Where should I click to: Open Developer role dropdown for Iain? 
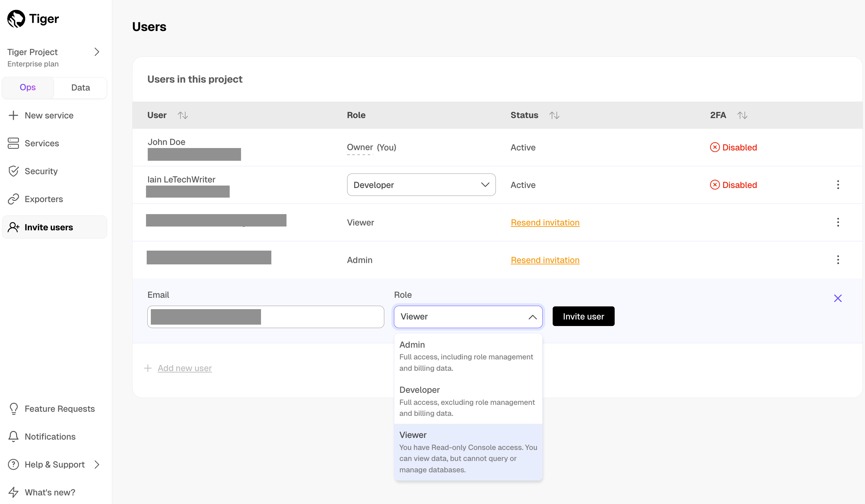tap(421, 185)
